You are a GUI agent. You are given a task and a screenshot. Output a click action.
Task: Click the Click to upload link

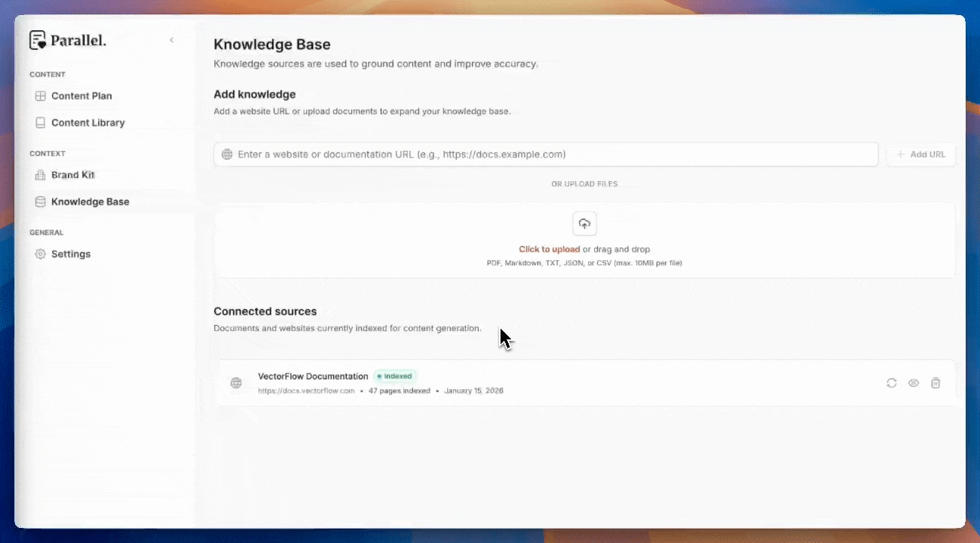click(550, 249)
